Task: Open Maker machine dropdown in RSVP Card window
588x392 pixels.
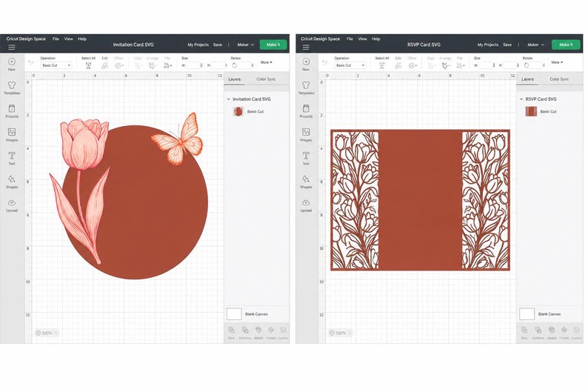Action: point(535,44)
